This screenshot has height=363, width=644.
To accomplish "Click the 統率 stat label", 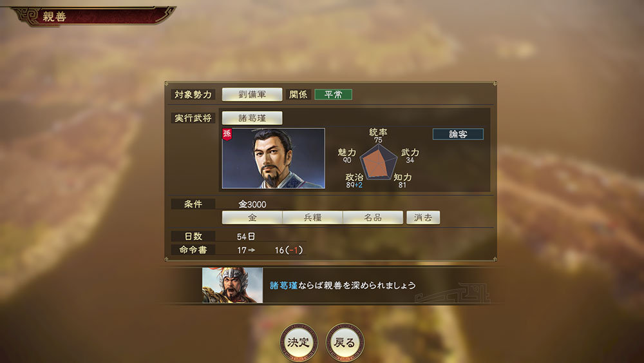I will point(378,132).
